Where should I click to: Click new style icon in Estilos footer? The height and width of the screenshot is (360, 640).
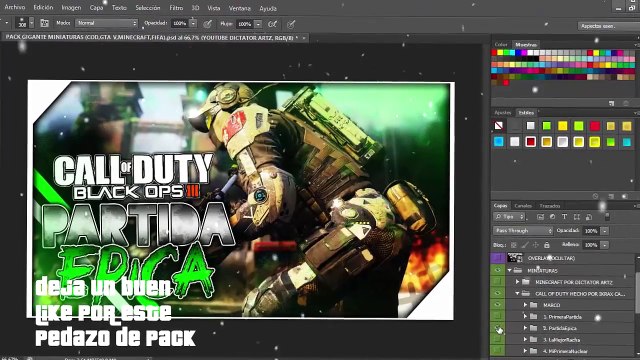point(611,196)
